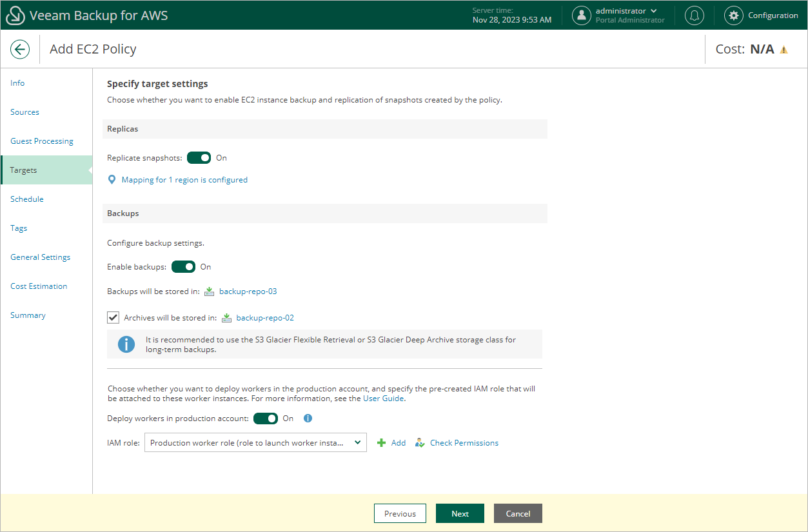The width and height of the screenshot is (808, 532).
Task: Click the backup-repo-02 repository icon
Action: tap(226, 318)
